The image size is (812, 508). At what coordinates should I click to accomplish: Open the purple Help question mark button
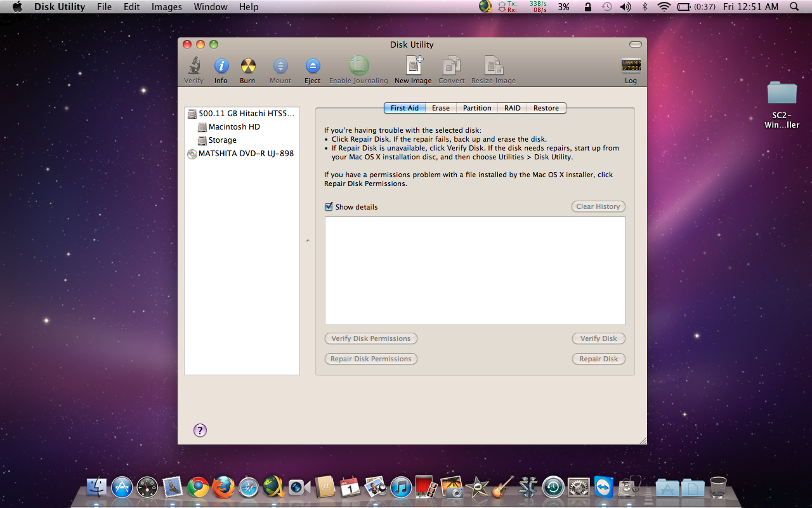200,431
